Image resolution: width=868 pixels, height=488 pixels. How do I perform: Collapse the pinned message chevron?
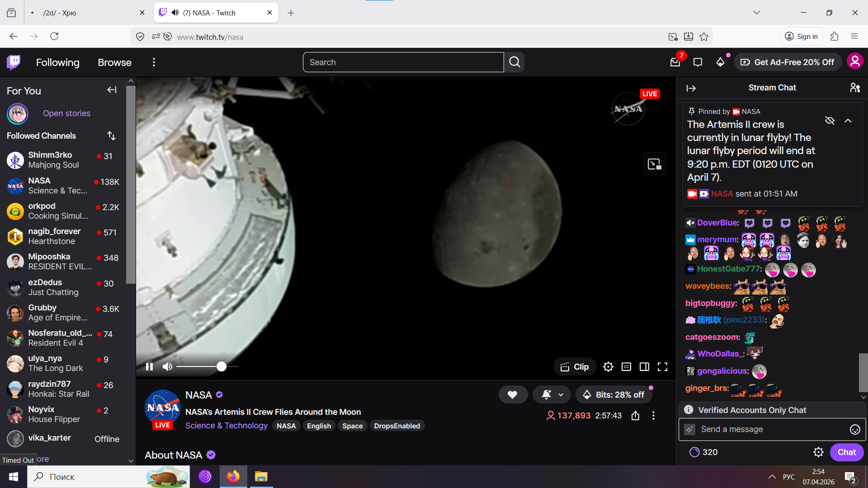848,121
